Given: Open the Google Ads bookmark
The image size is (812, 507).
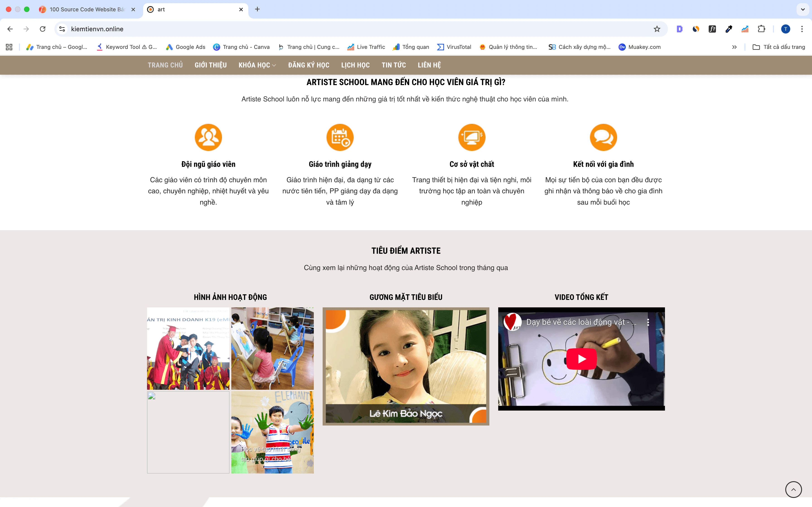Looking at the screenshot, I should click(x=186, y=47).
